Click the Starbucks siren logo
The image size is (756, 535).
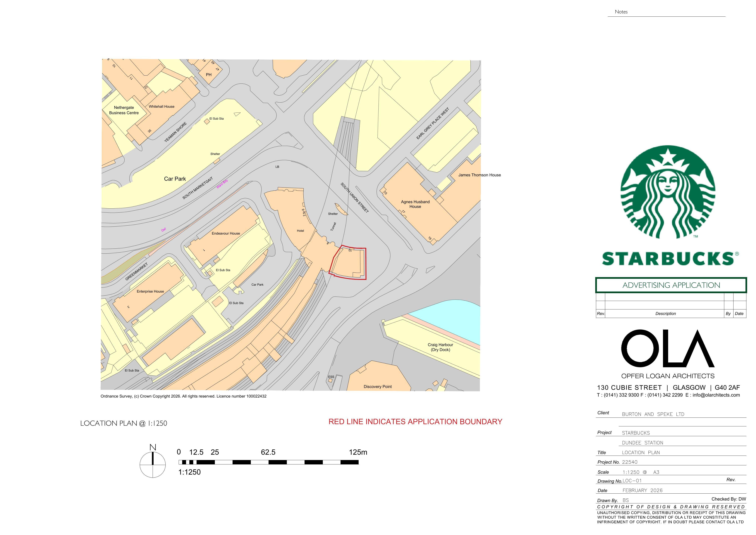(668, 192)
